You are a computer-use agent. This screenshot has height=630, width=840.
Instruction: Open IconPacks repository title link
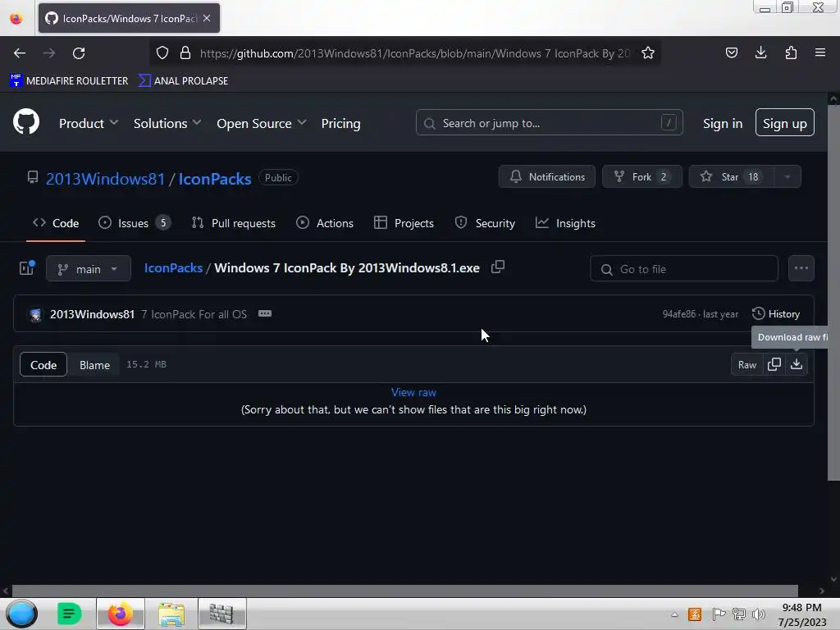click(215, 178)
